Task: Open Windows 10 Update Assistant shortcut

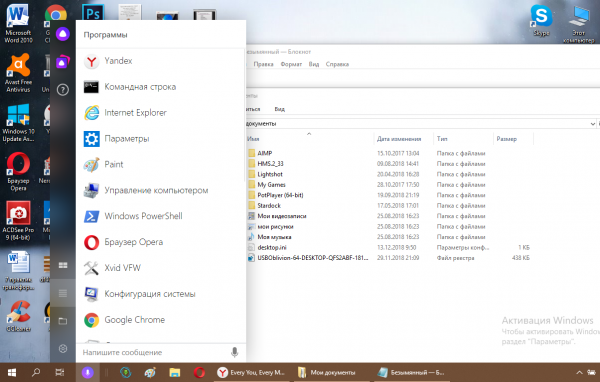Action: [x=18, y=122]
